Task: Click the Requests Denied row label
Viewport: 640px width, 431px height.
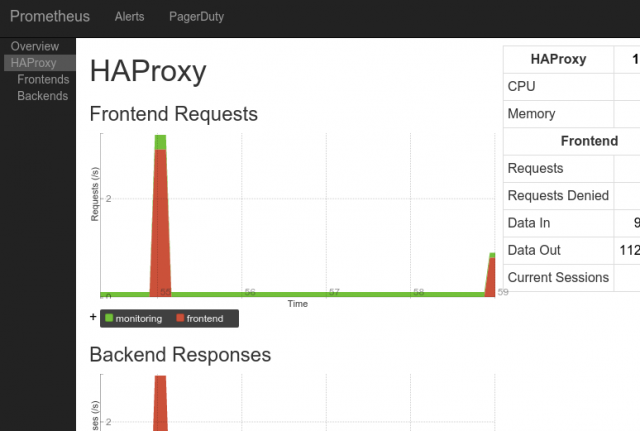Action: (558, 196)
